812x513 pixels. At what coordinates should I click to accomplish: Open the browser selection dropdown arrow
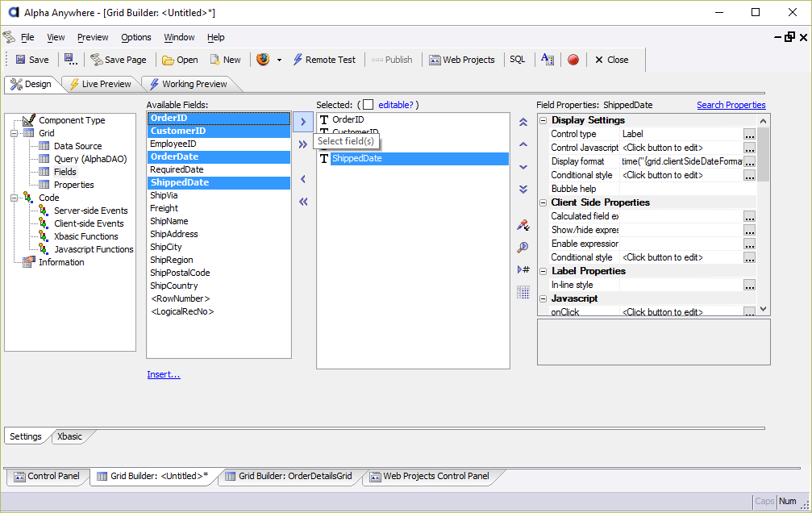pyautogui.click(x=279, y=60)
